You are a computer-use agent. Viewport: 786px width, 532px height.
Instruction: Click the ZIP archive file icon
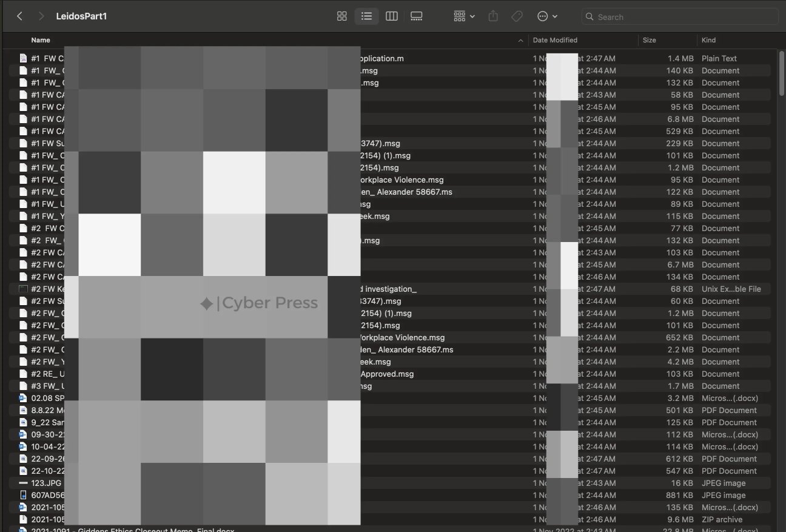click(23, 519)
